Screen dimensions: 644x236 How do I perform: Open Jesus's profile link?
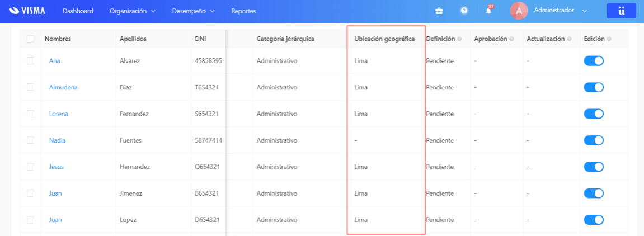coord(57,167)
